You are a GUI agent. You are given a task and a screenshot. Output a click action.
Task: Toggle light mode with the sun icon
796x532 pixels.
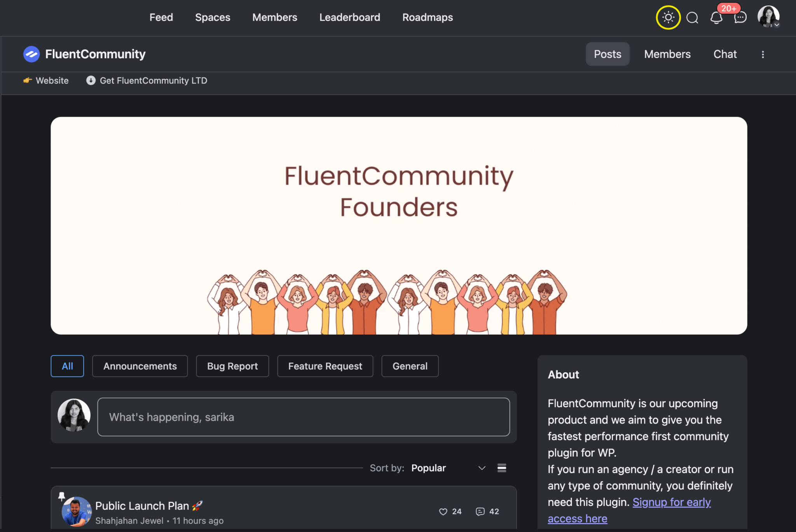point(668,17)
